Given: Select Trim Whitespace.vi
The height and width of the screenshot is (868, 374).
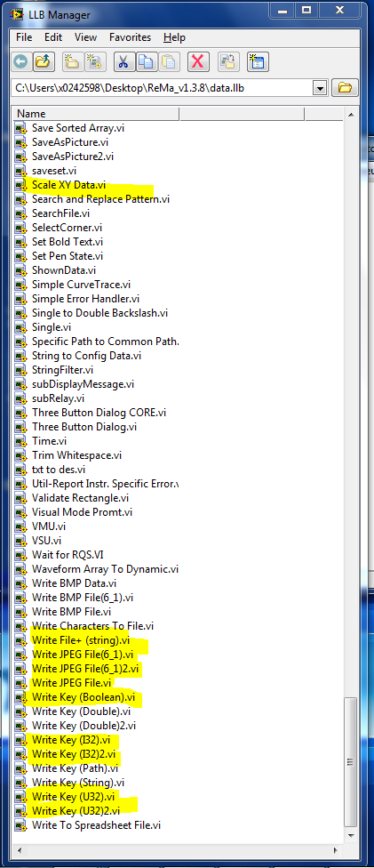Looking at the screenshot, I should coord(77,455).
